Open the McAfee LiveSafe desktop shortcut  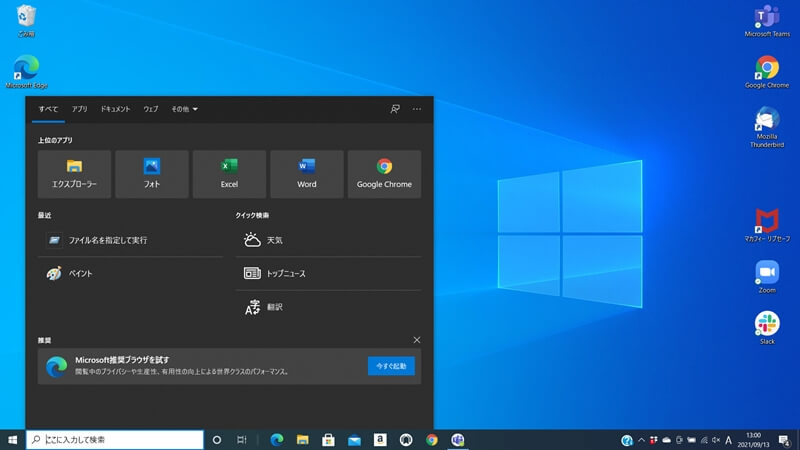767,225
